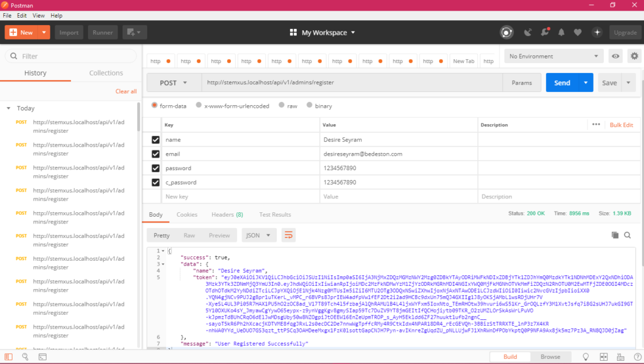Open the JSON format dropdown

258,235
